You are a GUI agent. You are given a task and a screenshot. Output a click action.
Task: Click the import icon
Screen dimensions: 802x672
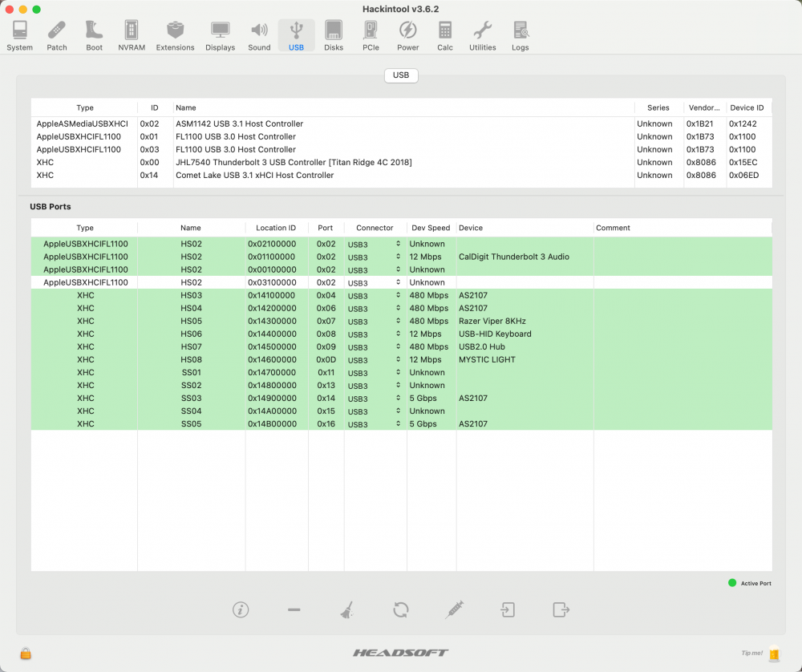coord(508,609)
